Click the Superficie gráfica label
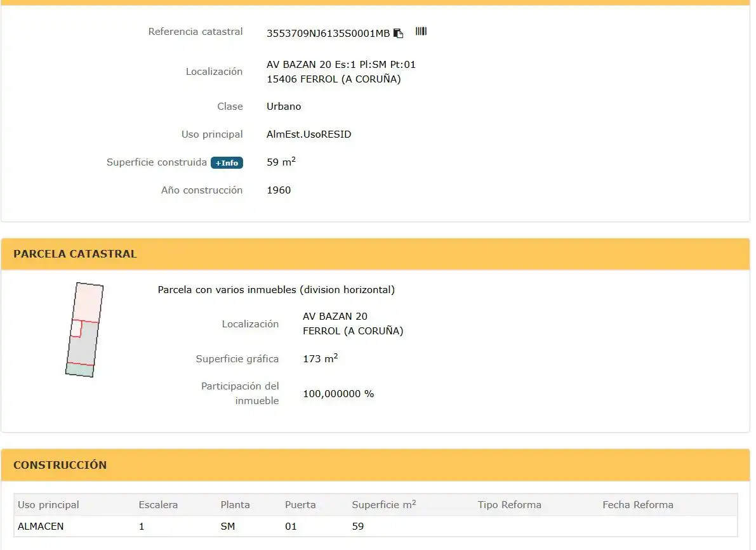The image size is (756, 550). coord(237,358)
